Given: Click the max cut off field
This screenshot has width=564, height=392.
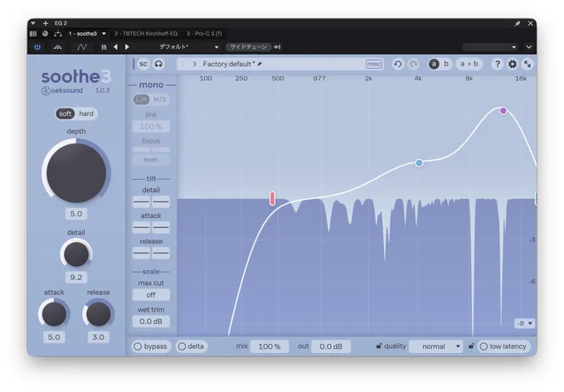Looking at the screenshot, I should click(151, 295).
